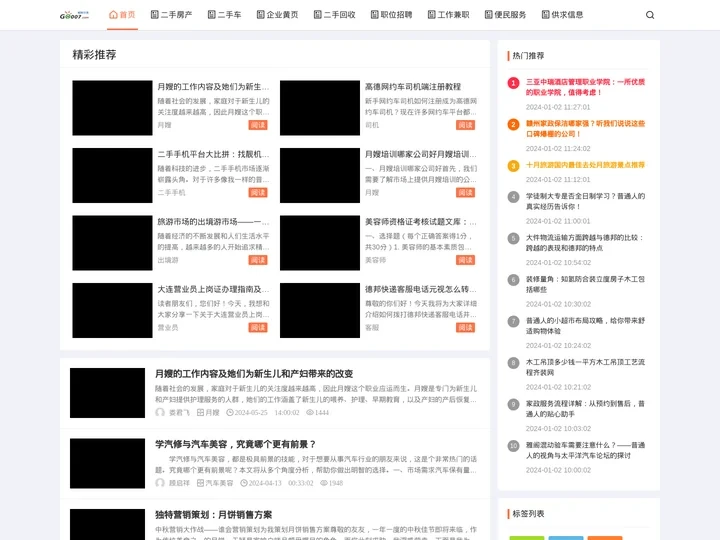This screenshot has width=720, height=540.
Task: Click clock icon beside 2024-05-25
Action: 230,412
